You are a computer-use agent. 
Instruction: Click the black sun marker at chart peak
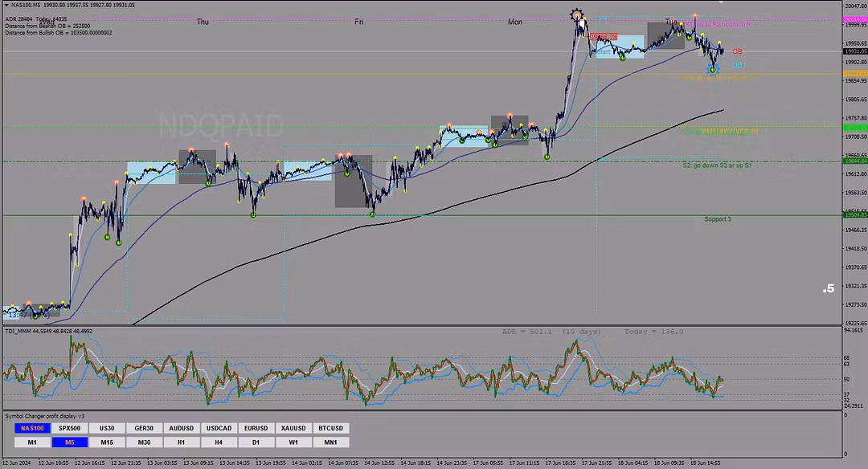[576, 14]
